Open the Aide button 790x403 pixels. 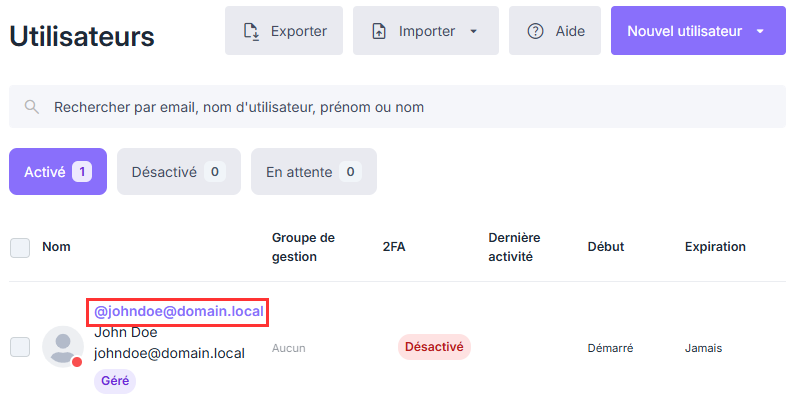point(555,31)
